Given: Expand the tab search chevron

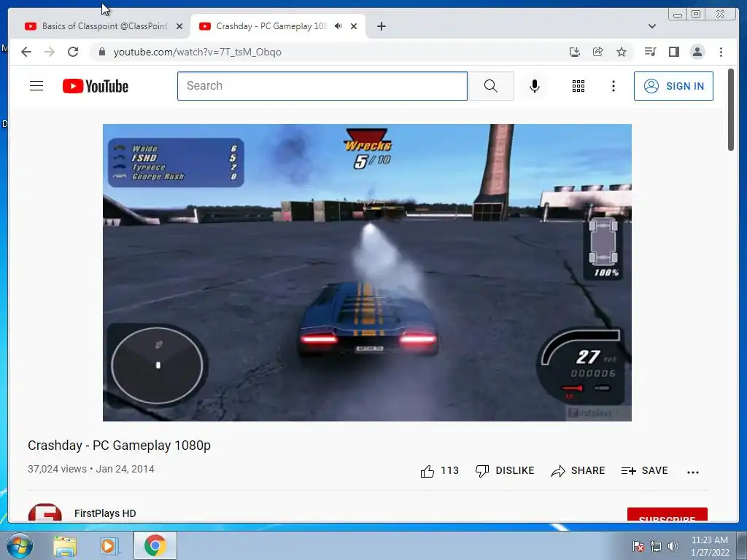Looking at the screenshot, I should coord(652,26).
